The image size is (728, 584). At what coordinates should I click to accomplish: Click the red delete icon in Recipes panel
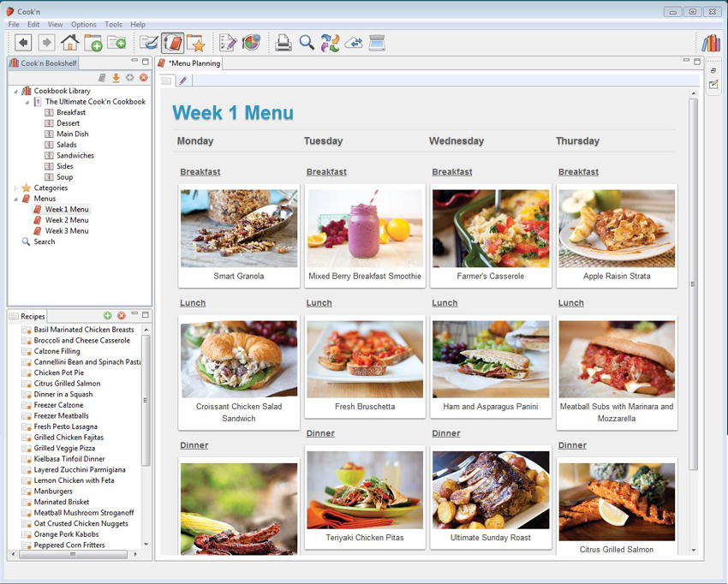tap(122, 316)
